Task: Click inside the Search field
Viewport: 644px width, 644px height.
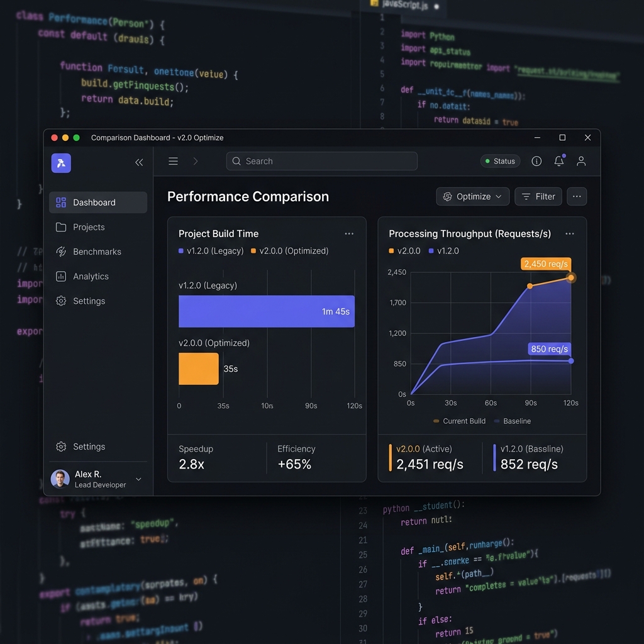Action: point(321,161)
